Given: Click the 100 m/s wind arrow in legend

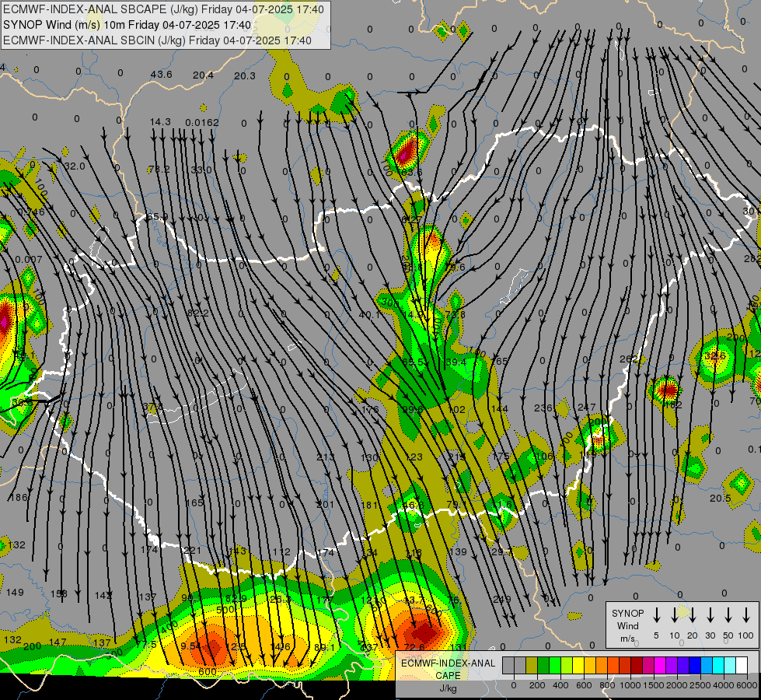Looking at the screenshot, I should (746, 615).
